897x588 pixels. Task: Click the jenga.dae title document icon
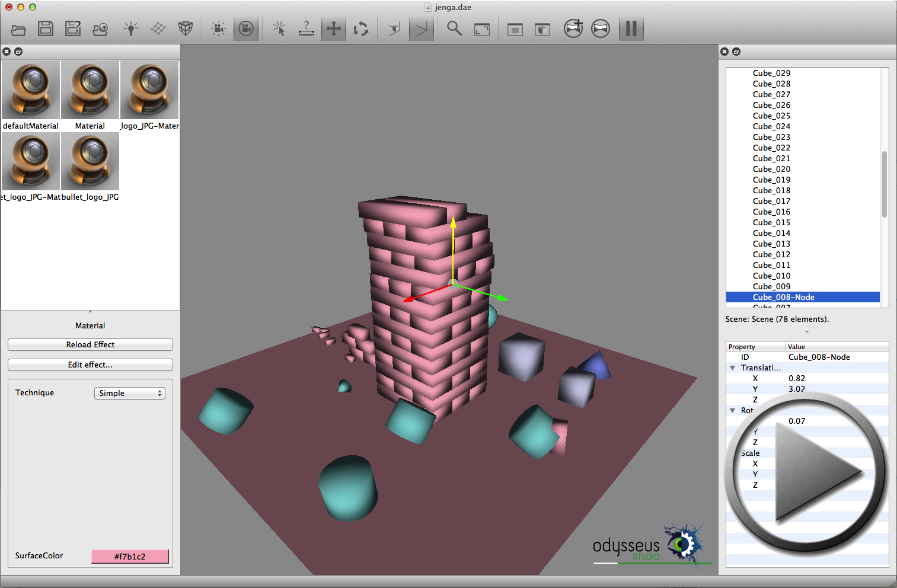(428, 8)
